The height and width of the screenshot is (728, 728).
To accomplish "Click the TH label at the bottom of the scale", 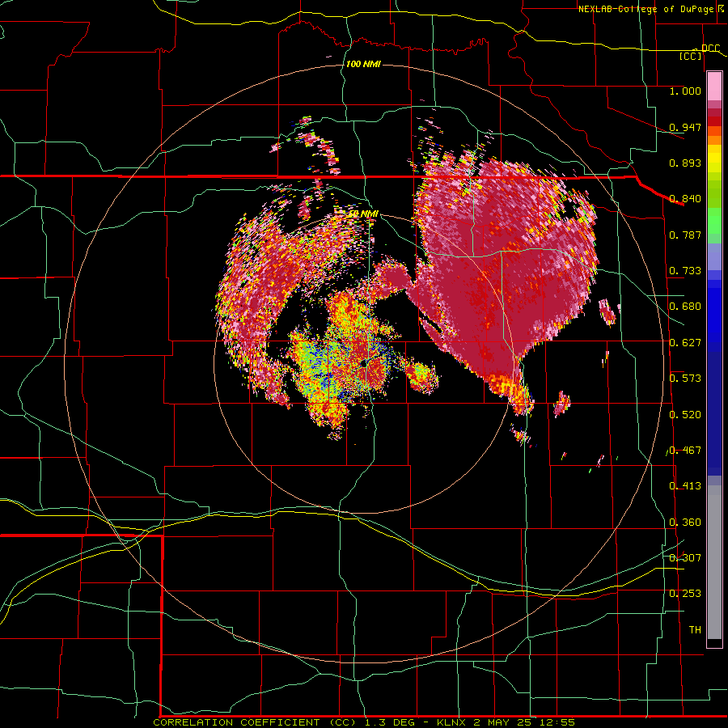I will [695, 630].
